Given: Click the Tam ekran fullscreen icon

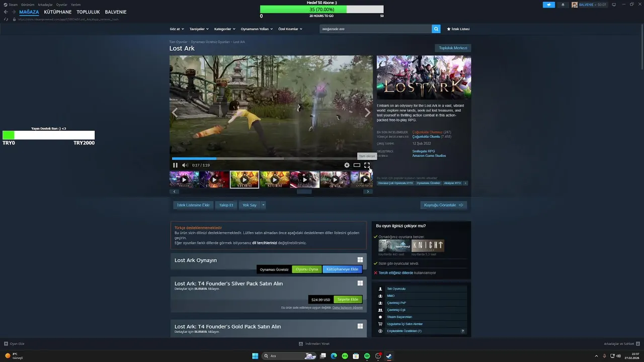Looking at the screenshot, I should (367, 165).
